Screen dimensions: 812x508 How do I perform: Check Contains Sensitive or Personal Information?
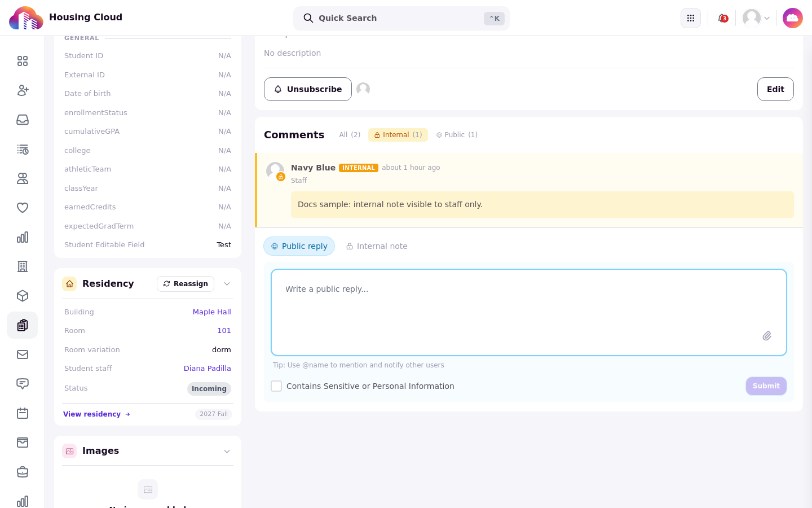click(276, 386)
